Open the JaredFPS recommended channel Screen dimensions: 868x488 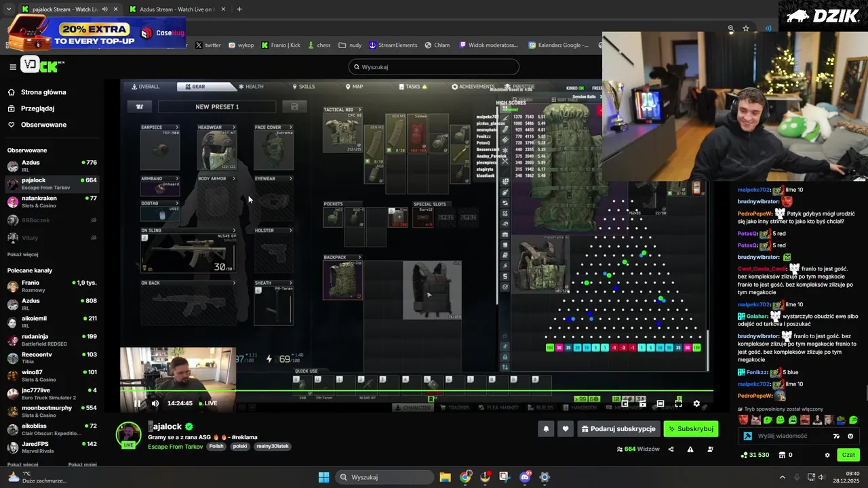[52, 447]
